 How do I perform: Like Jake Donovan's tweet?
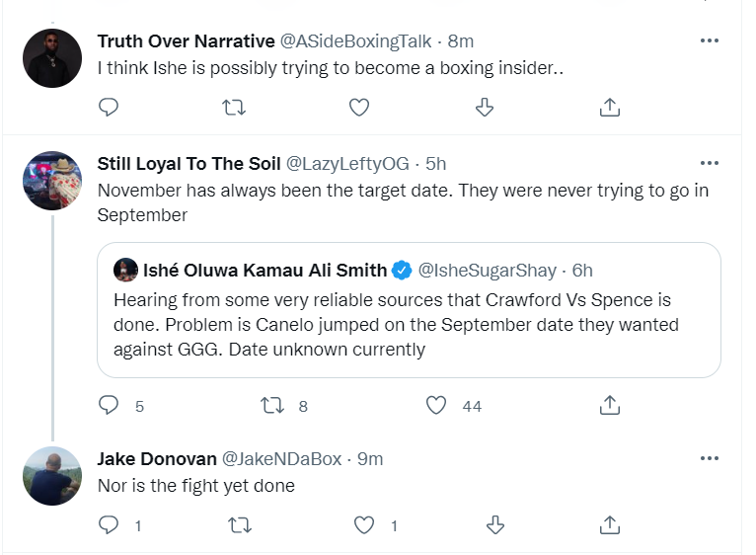366,525
